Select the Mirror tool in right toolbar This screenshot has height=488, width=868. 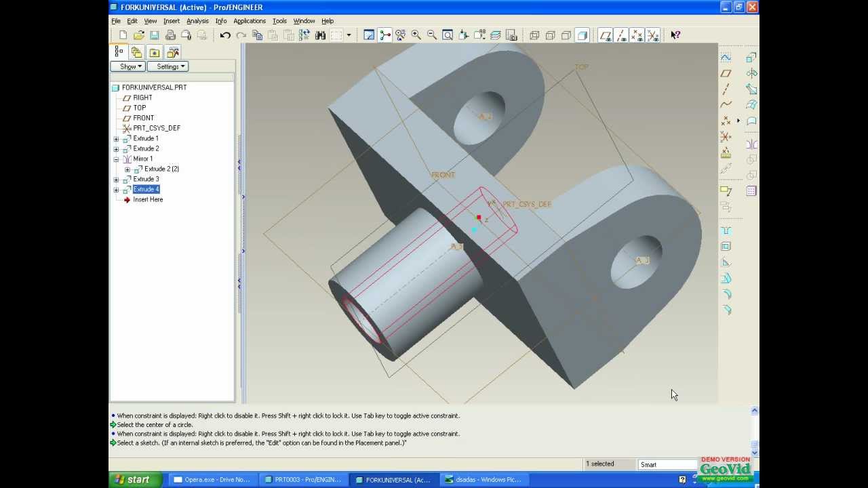tap(751, 144)
